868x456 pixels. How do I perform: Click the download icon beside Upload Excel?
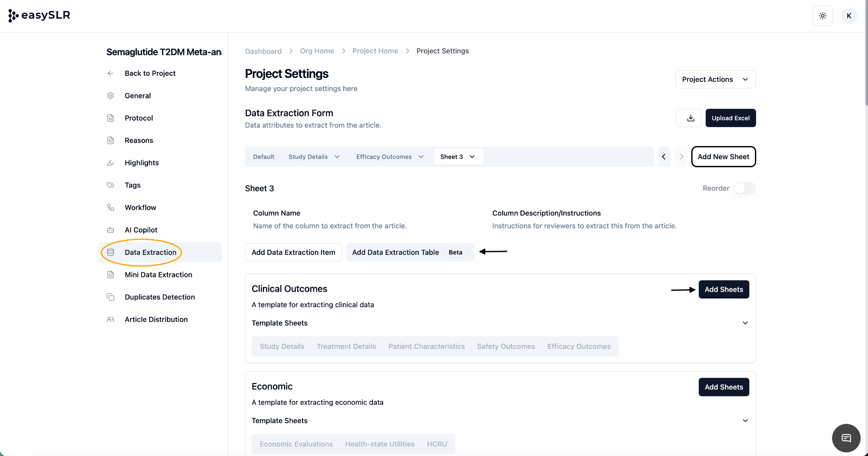coord(690,118)
